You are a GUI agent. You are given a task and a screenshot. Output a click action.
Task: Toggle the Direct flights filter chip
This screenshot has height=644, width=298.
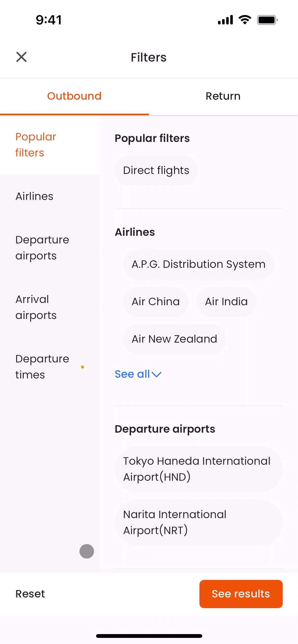[x=156, y=170]
